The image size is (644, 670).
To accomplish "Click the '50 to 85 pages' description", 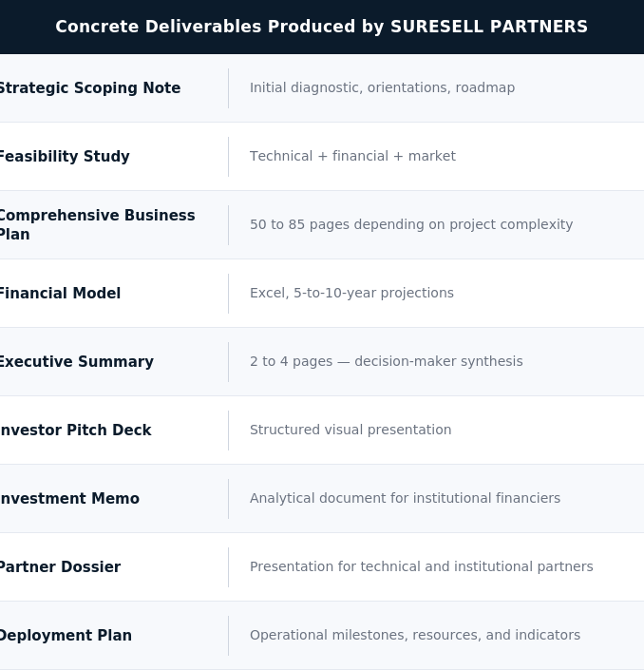I will tap(411, 224).
